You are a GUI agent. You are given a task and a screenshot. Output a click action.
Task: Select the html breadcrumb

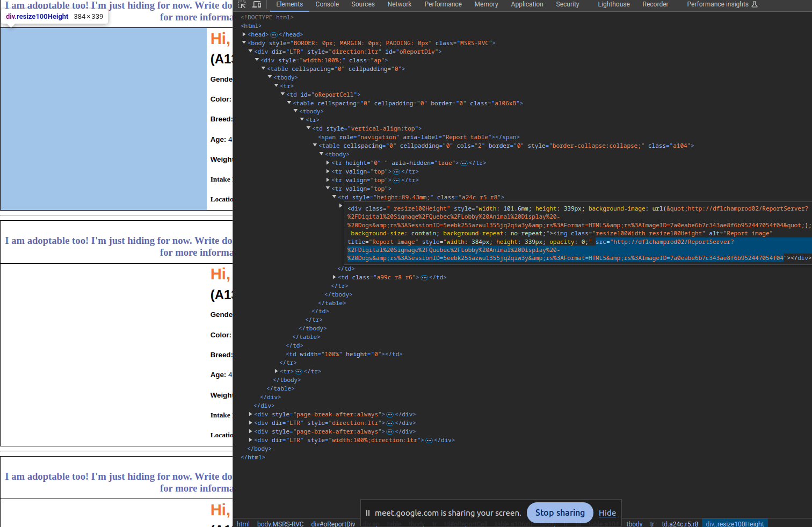(243, 524)
